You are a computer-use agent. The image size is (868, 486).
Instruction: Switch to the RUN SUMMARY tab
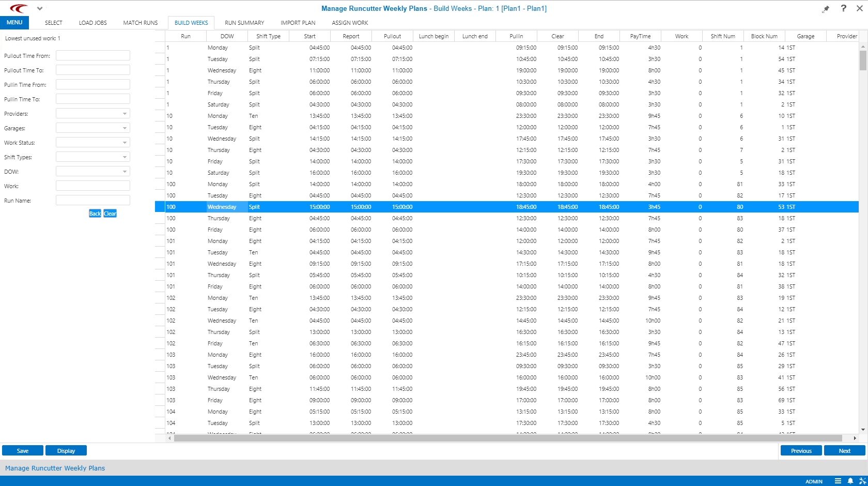coord(244,23)
